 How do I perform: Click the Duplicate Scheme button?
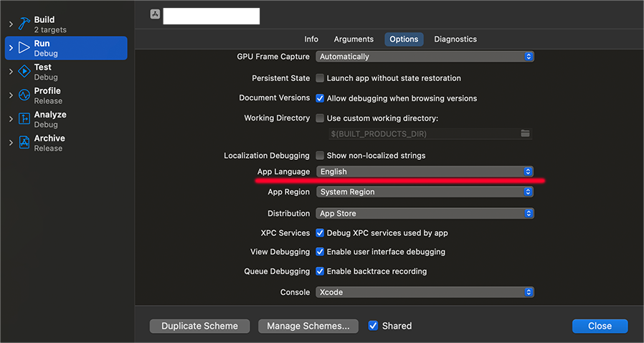199,326
